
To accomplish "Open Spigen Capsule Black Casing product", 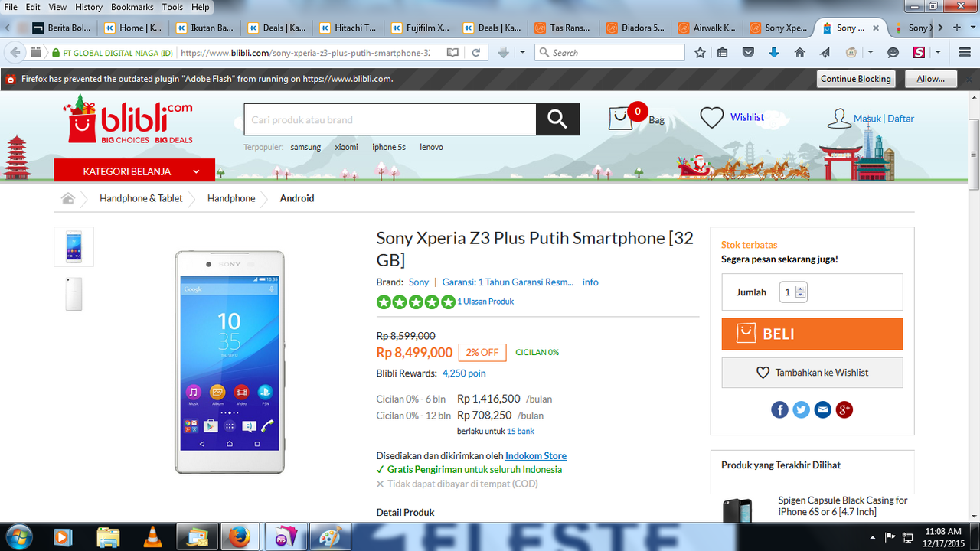I will pyautogui.click(x=842, y=506).
